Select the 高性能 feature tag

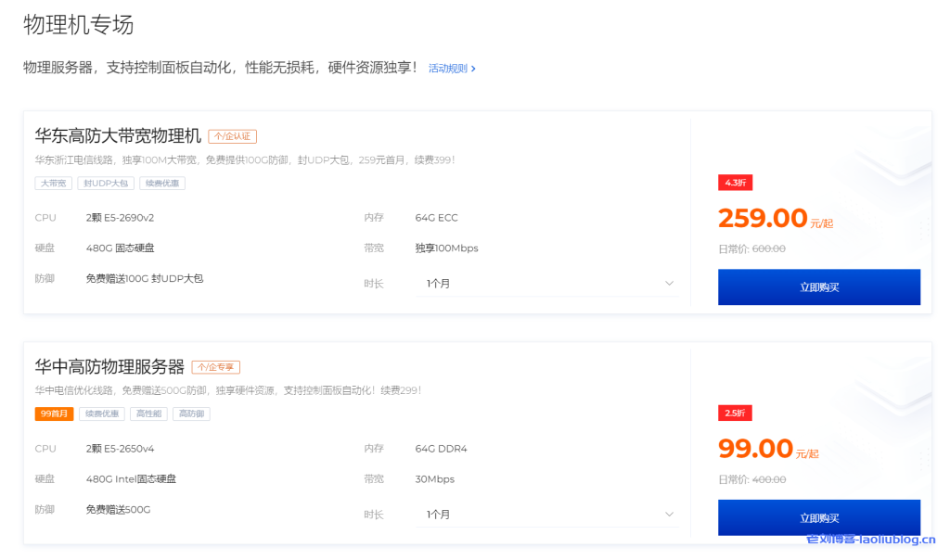tap(148, 414)
